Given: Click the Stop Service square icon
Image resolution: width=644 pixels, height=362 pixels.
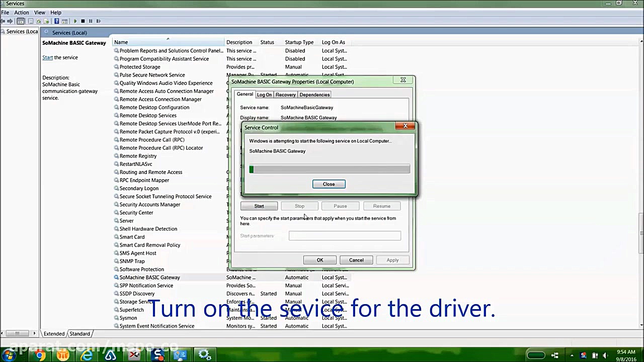Looking at the screenshot, I should click(x=83, y=21).
